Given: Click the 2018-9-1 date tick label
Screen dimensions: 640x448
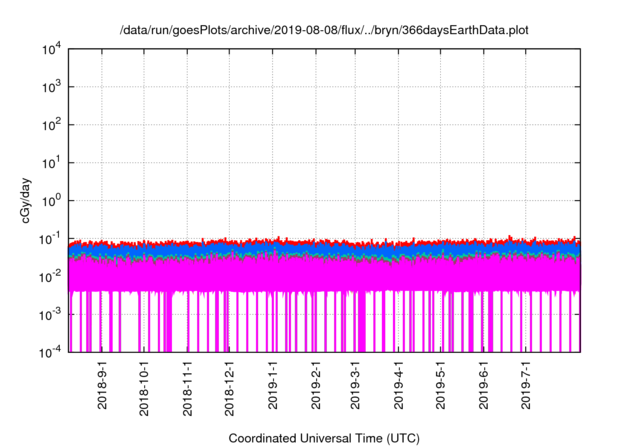Looking at the screenshot, I should pos(102,385).
